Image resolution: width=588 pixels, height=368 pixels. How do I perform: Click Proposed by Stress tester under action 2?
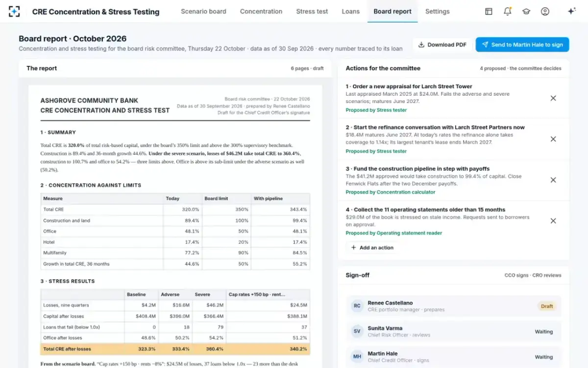(x=376, y=151)
